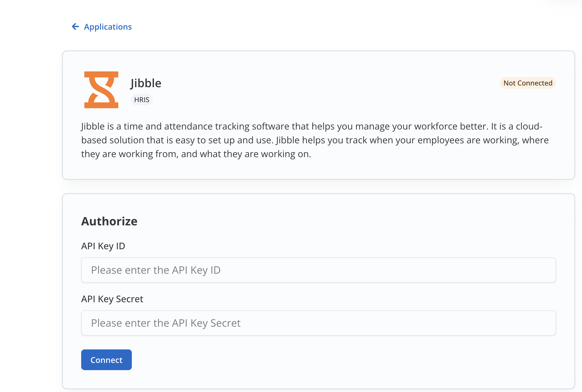Click the Please enter the API Key ID placeholder

pyautogui.click(x=156, y=270)
